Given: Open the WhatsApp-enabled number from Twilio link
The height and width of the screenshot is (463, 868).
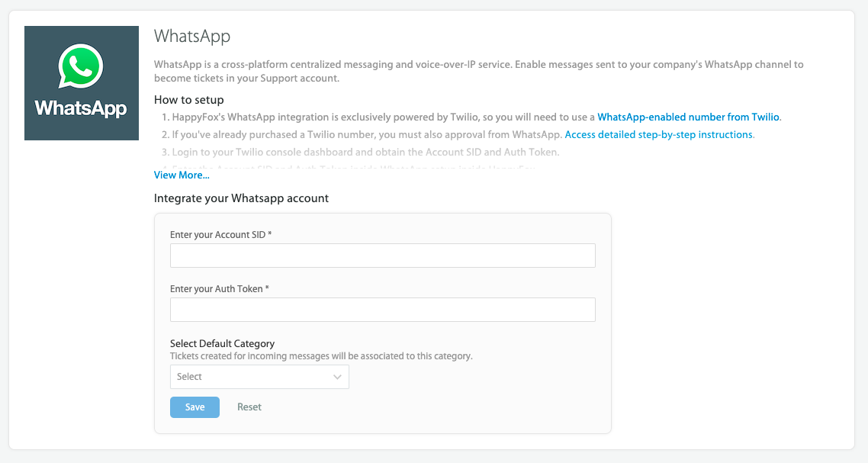Looking at the screenshot, I should coord(688,117).
